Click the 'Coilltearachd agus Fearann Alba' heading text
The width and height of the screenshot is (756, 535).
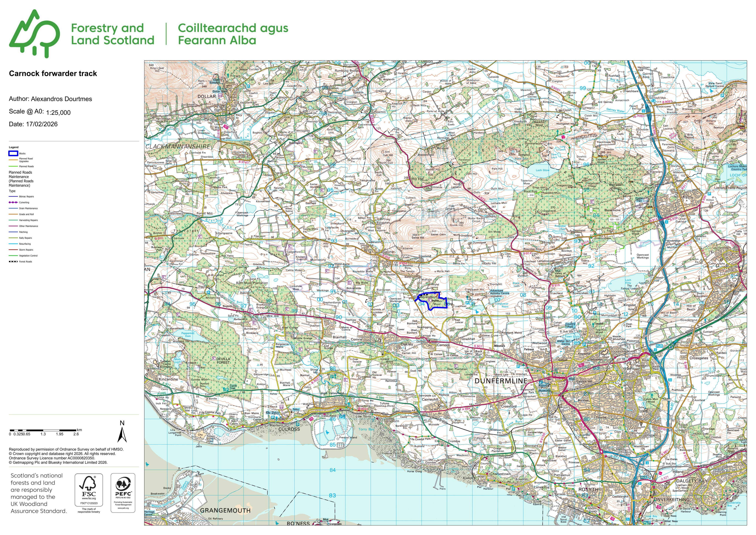pyautogui.click(x=233, y=34)
